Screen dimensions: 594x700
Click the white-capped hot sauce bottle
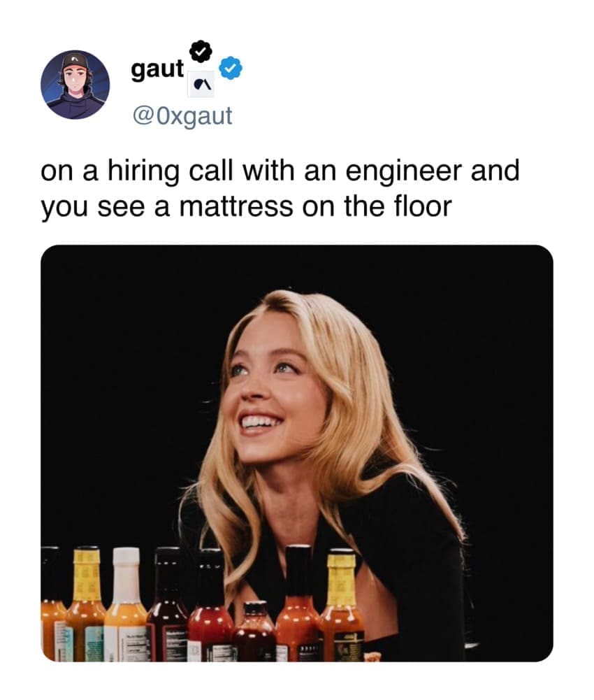[x=126, y=604]
